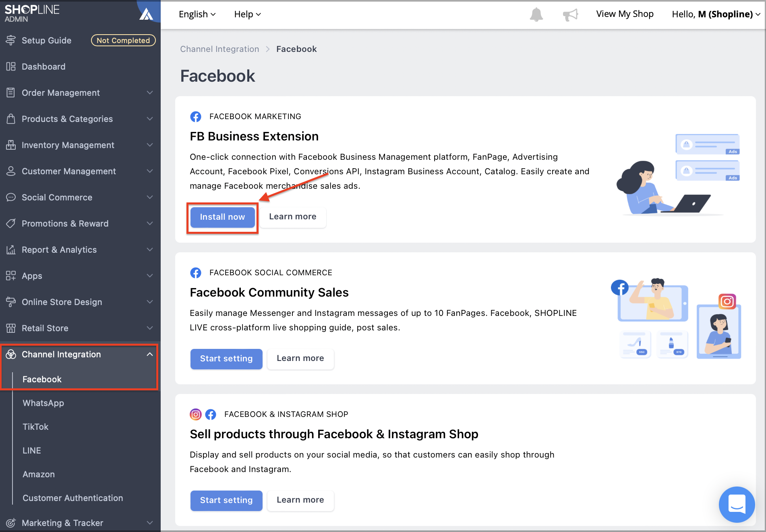The width and height of the screenshot is (766, 532).
Task: Expand Inventory Management chevron
Action: pyautogui.click(x=150, y=145)
